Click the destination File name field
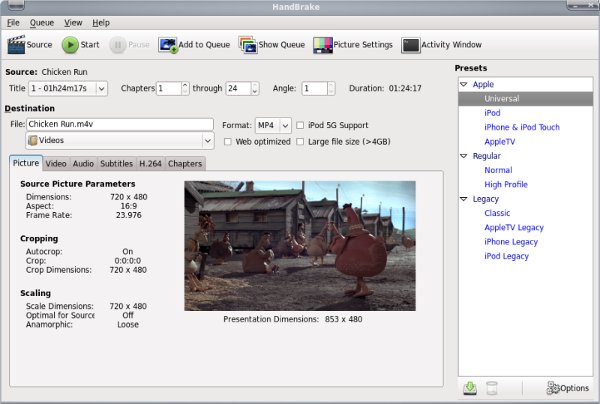Image resolution: width=600 pixels, height=404 pixels. click(x=120, y=125)
